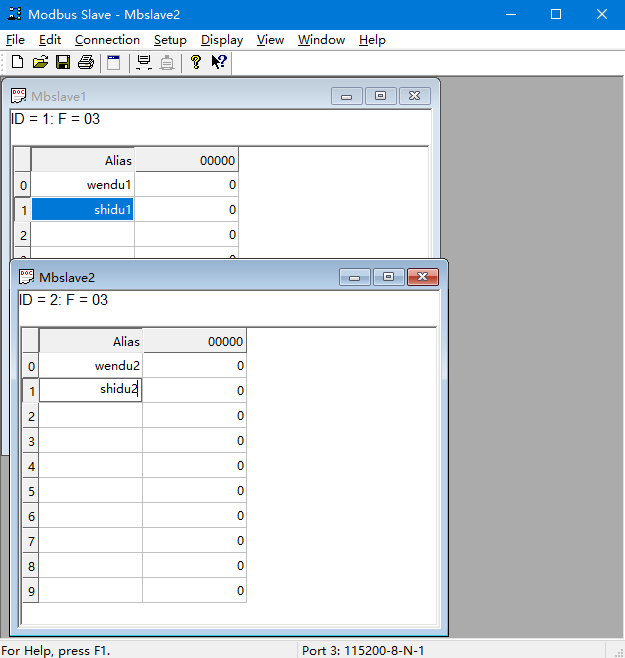Select the highlighted shidu1 cell in Mbslave1
The image size is (625, 658).
[x=83, y=209]
